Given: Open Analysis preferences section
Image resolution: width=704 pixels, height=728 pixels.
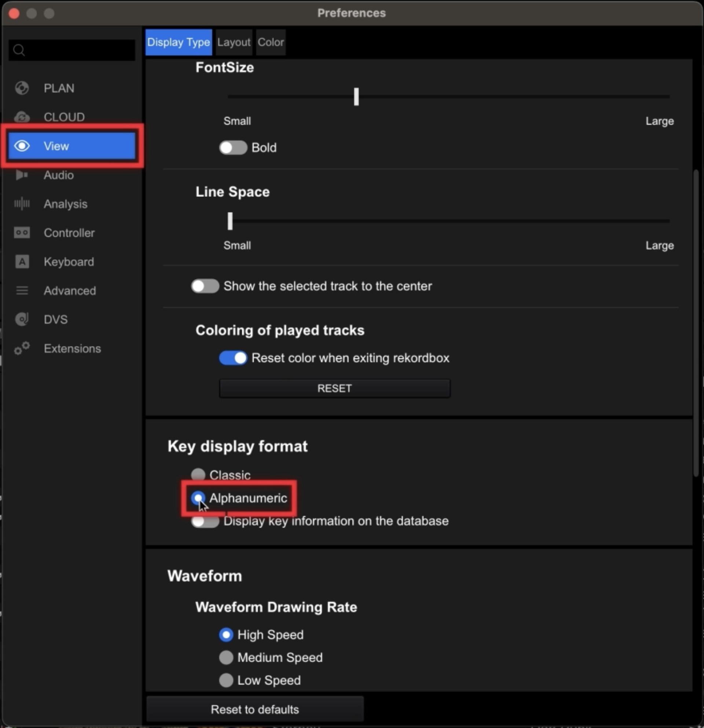Looking at the screenshot, I should pos(65,203).
